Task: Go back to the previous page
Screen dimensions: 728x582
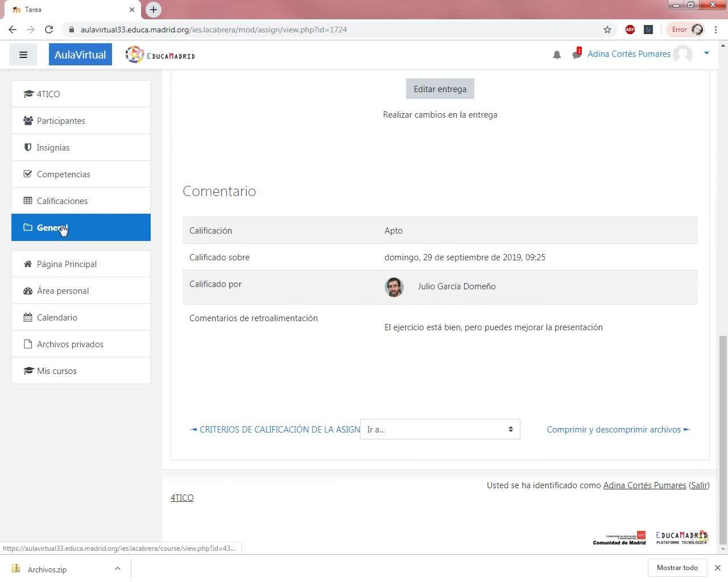Action: click(x=13, y=30)
